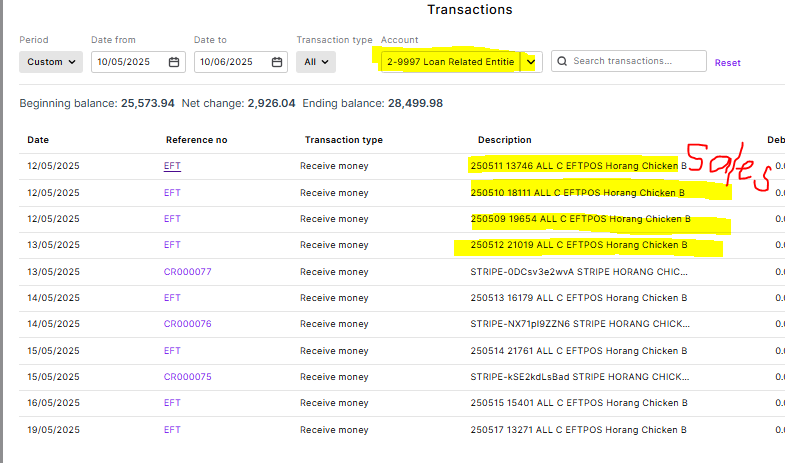Open reference CR000076 link
The height and width of the screenshot is (463, 785).
tap(187, 324)
